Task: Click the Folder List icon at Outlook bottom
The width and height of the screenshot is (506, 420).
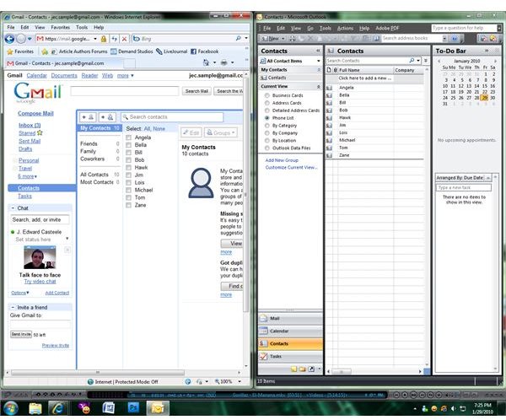Action: 303,369
